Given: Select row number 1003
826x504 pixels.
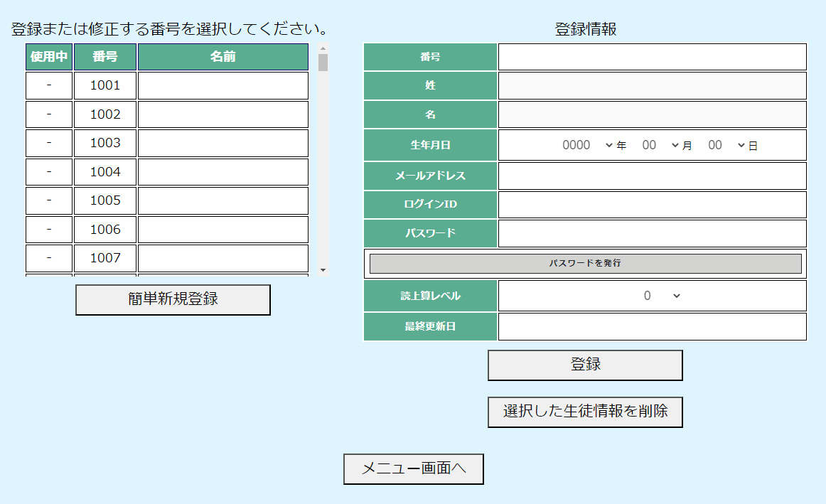Looking at the screenshot, I should pyautogui.click(x=105, y=143).
